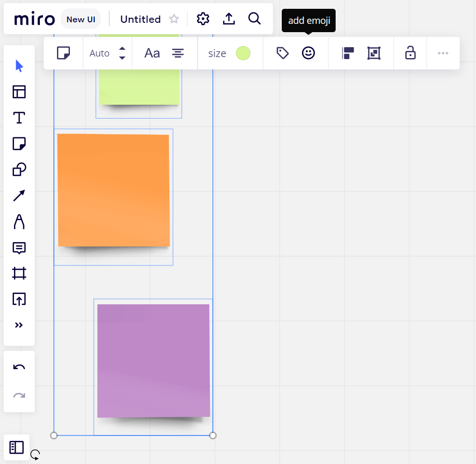This screenshot has height=464, width=476.
Task: Pick the Sticky note tool in sidebar
Action: (x=19, y=144)
